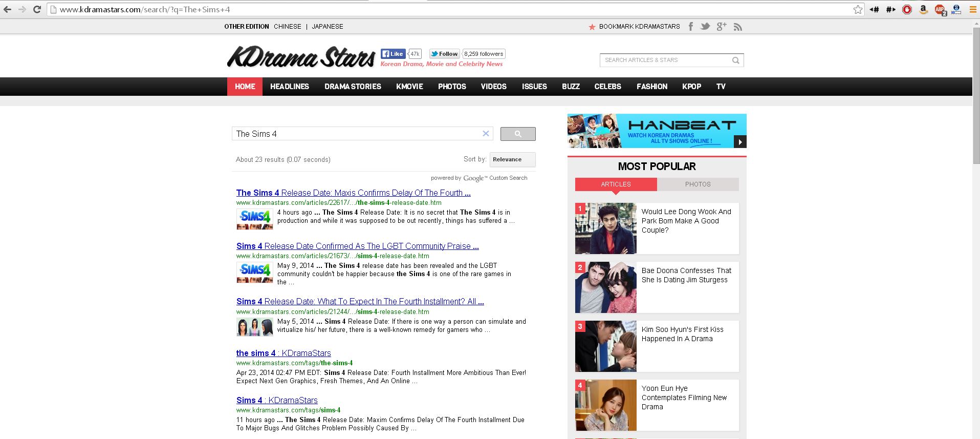
Task: Click the play arrow on the Hanbeat banner
Action: pyautogui.click(x=740, y=142)
